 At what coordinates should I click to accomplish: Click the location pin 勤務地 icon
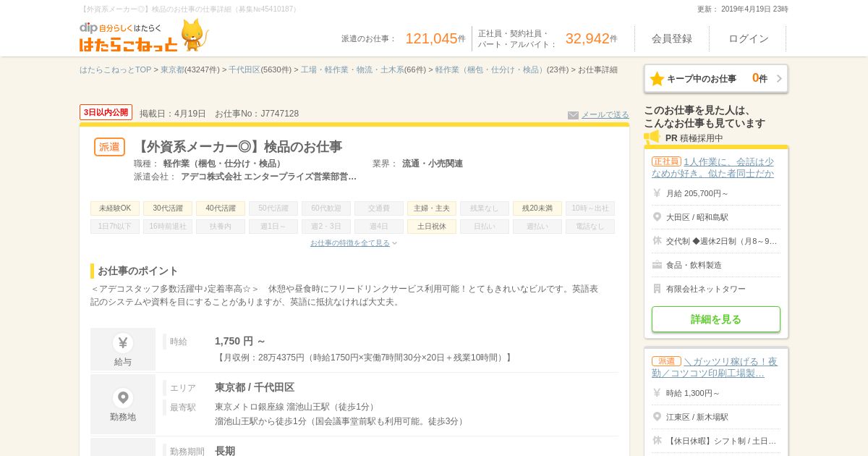pos(123,398)
